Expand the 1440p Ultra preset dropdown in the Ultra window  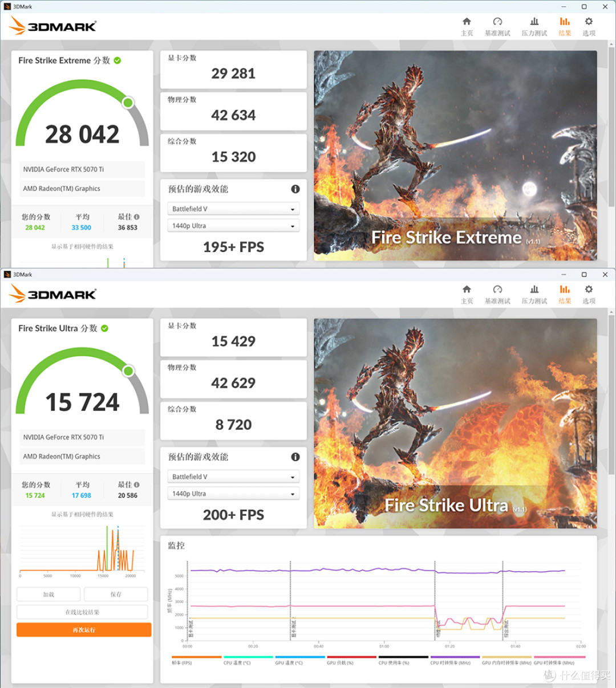pyautogui.click(x=233, y=494)
